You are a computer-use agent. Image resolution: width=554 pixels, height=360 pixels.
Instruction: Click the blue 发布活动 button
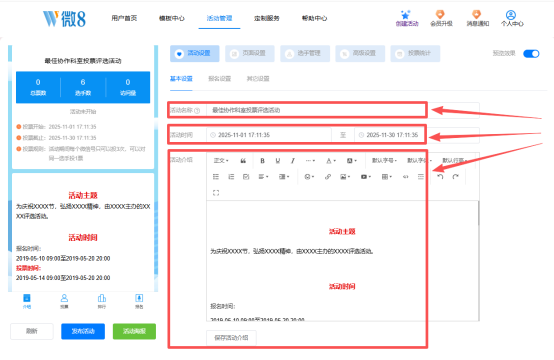[83, 331]
